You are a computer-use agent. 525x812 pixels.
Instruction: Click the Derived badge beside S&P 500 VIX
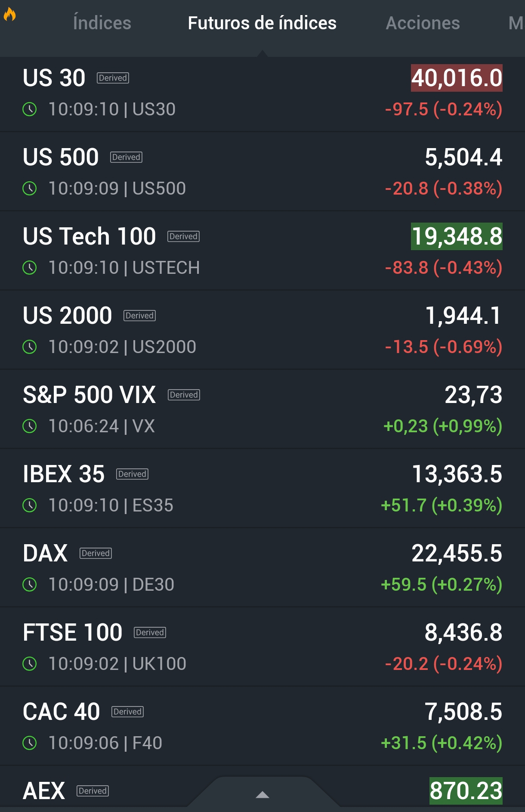[x=184, y=395]
